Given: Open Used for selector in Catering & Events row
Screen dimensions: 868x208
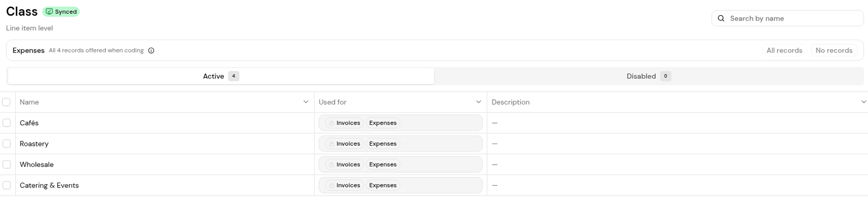Looking at the screenshot, I should click(400, 185).
